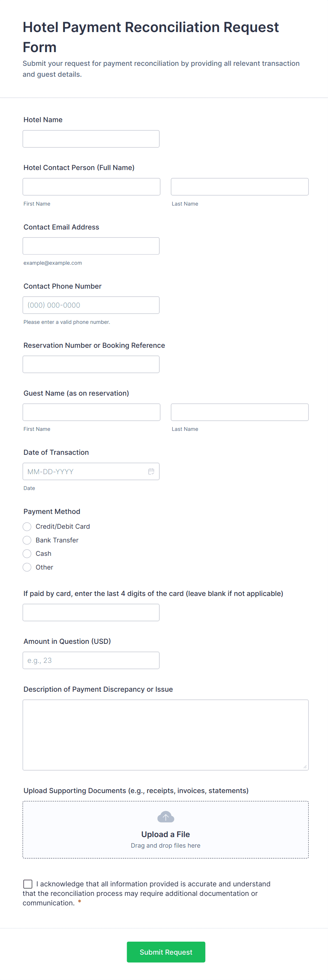
Task: Select the Credit/Debit Card payment option
Action: [27, 526]
